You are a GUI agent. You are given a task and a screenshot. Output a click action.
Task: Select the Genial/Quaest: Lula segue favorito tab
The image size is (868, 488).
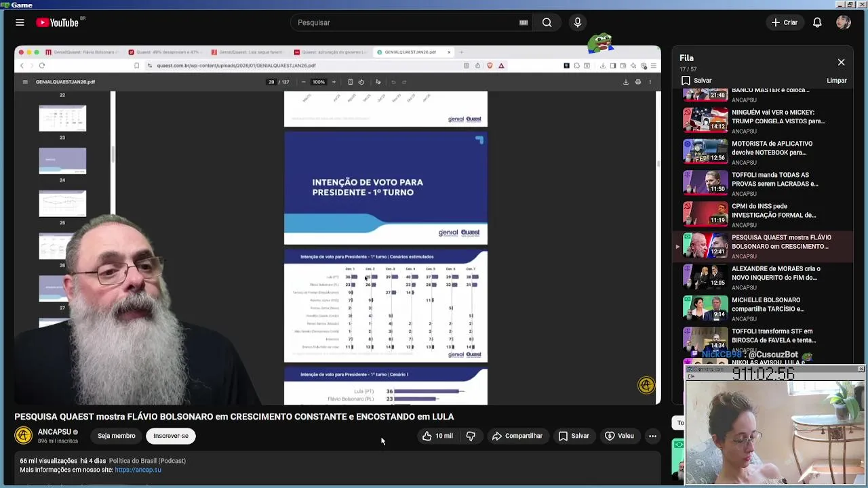[249, 52]
